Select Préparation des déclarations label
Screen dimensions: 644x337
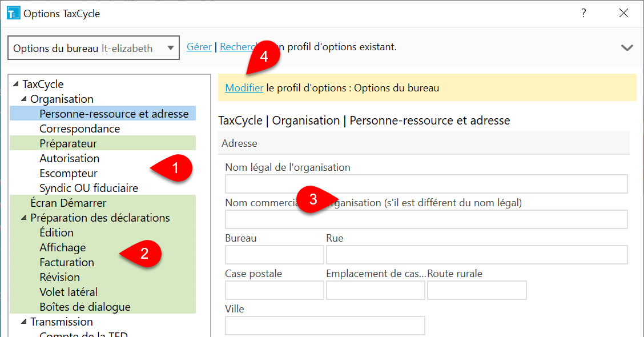[100, 218]
